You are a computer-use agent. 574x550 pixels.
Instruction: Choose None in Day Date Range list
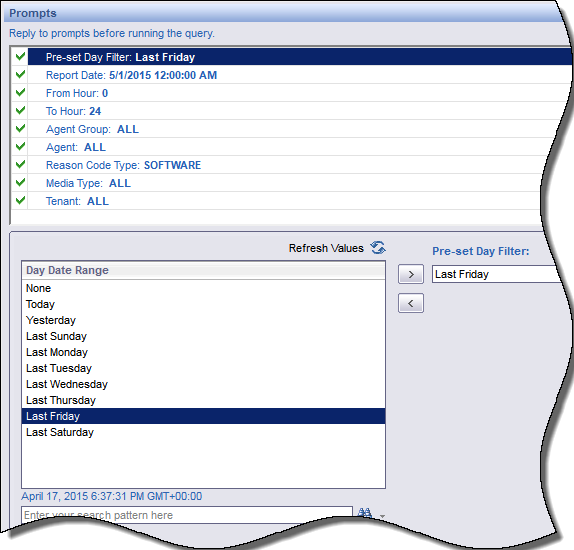[x=203, y=288]
